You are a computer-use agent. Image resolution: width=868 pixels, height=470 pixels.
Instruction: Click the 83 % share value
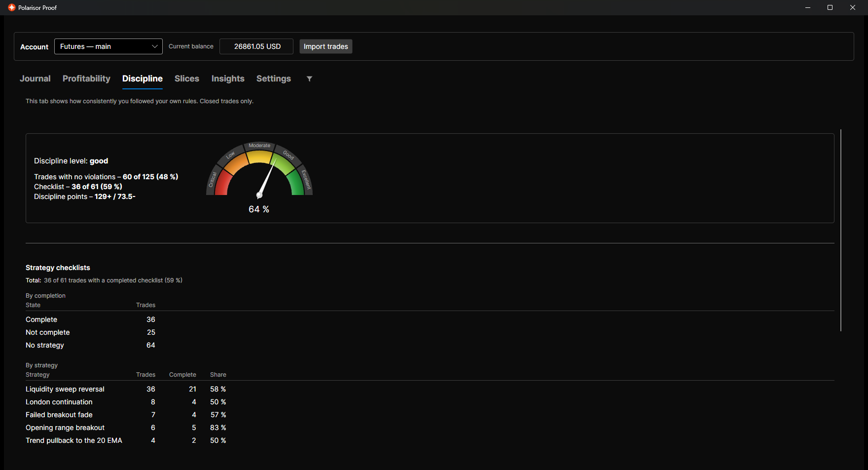pyautogui.click(x=218, y=428)
